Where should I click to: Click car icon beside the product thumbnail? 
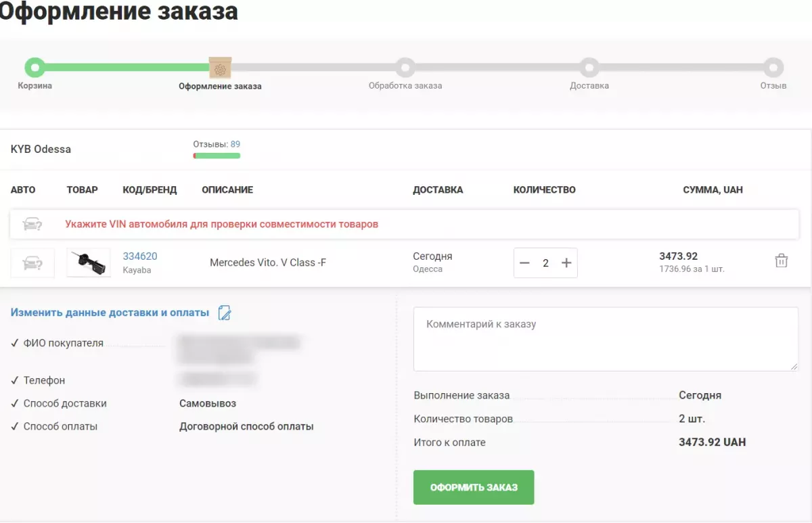pyautogui.click(x=32, y=263)
